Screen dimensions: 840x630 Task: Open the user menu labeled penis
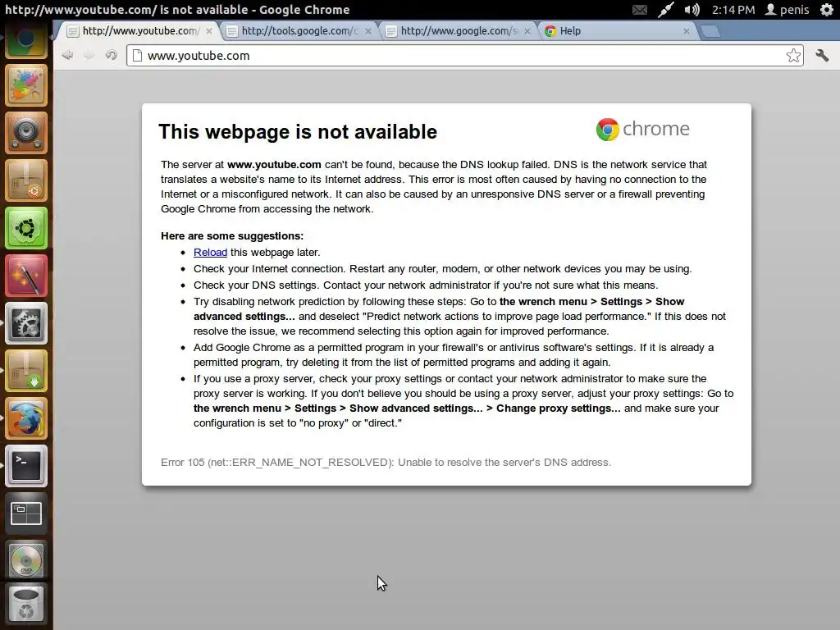coord(787,10)
